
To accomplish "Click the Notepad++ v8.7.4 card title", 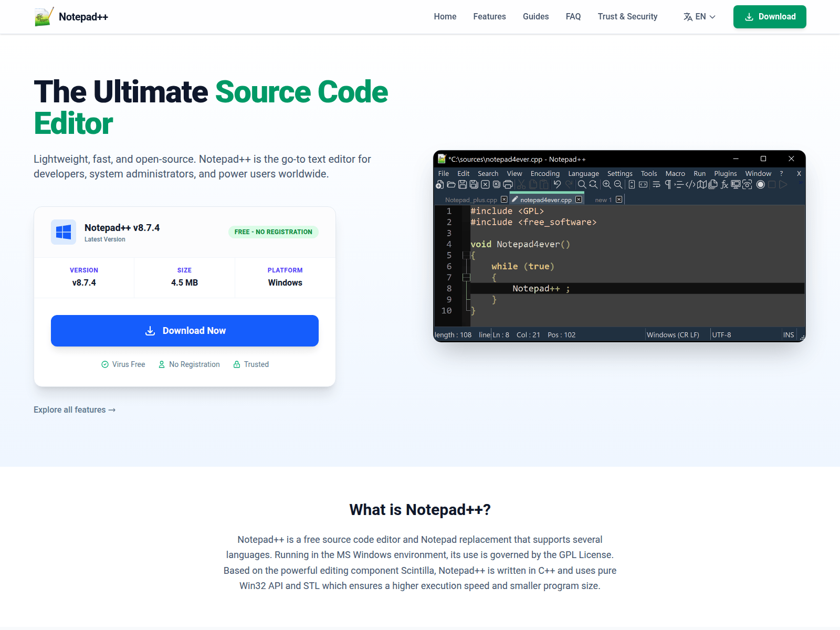I will 122,228.
